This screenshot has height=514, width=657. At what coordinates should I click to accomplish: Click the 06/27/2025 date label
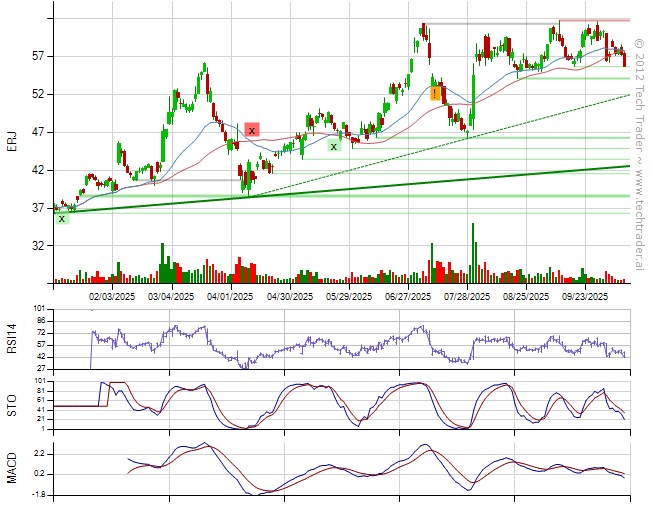tap(409, 296)
